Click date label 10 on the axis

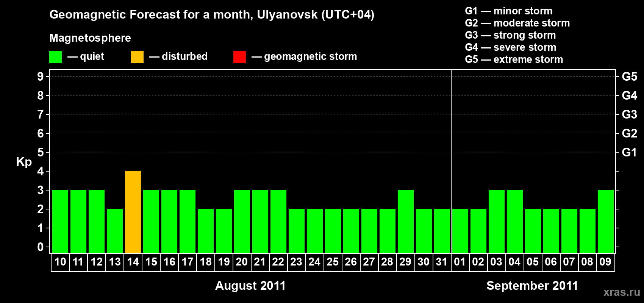pos(60,262)
